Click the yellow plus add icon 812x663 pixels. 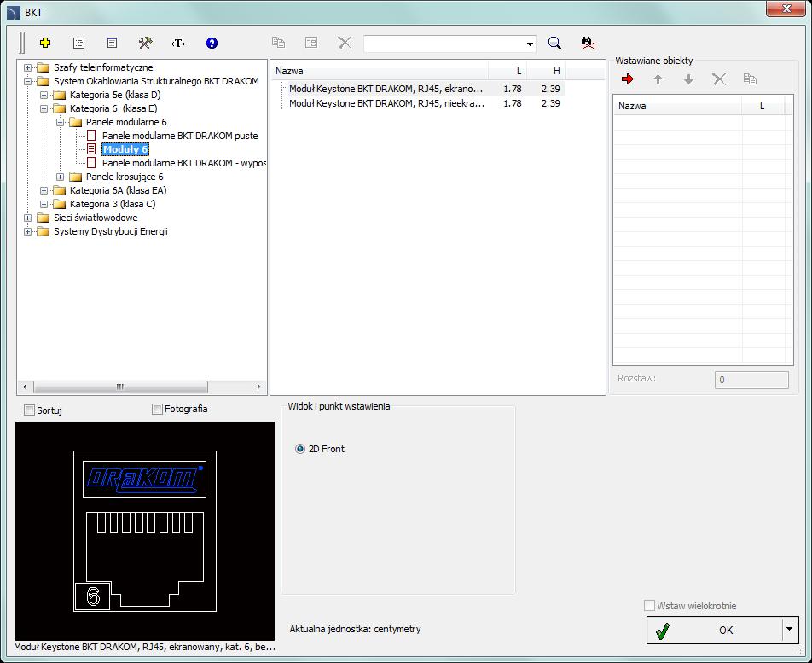pyautogui.click(x=45, y=43)
